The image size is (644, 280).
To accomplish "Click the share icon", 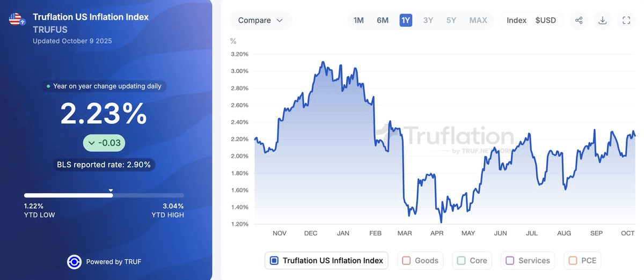I will tap(579, 20).
